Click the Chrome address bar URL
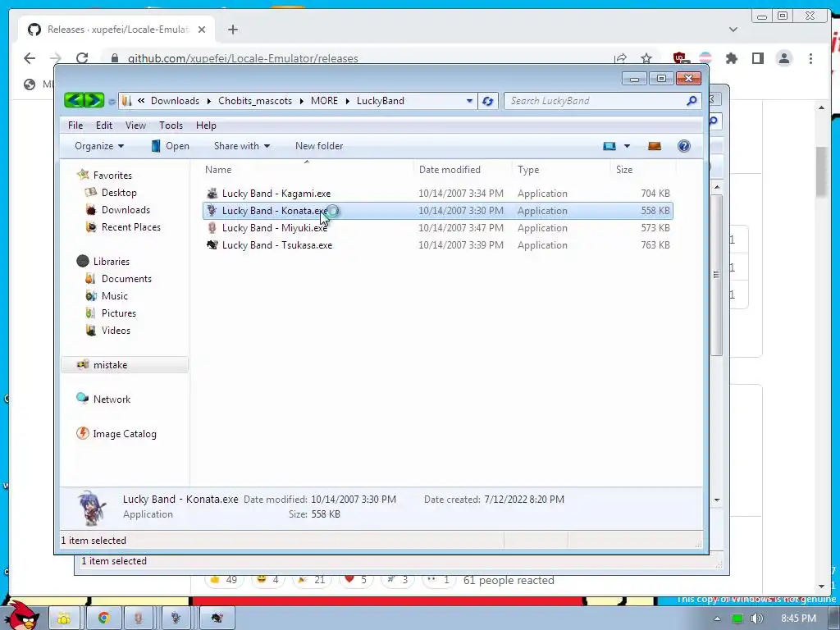The width and height of the screenshot is (840, 630). click(243, 58)
